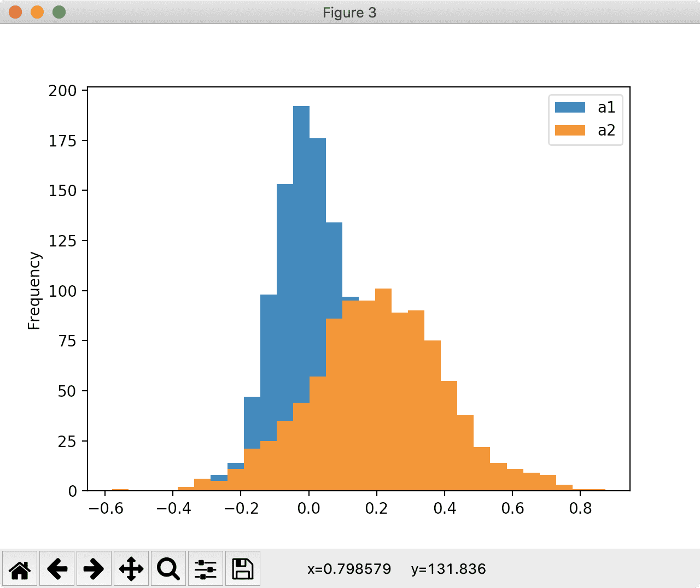This screenshot has width=700, height=588.
Task: Click the x=0.798579 coordinate readout
Action: click(349, 569)
